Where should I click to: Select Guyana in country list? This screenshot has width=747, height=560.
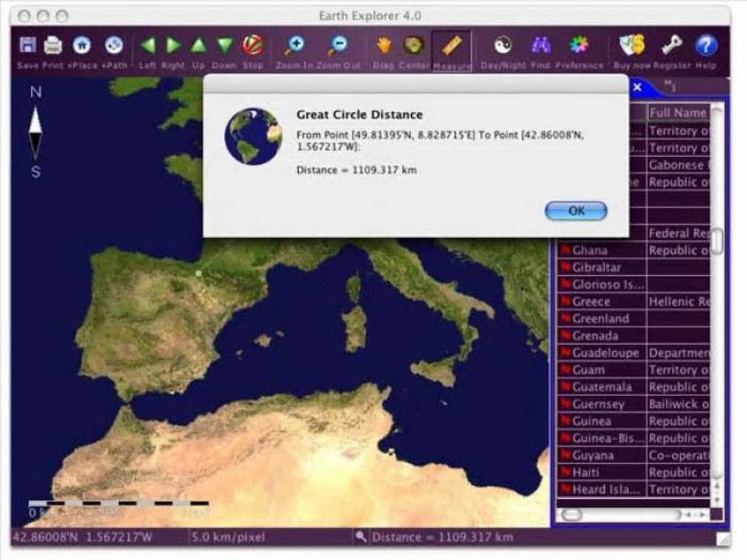(602, 455)
